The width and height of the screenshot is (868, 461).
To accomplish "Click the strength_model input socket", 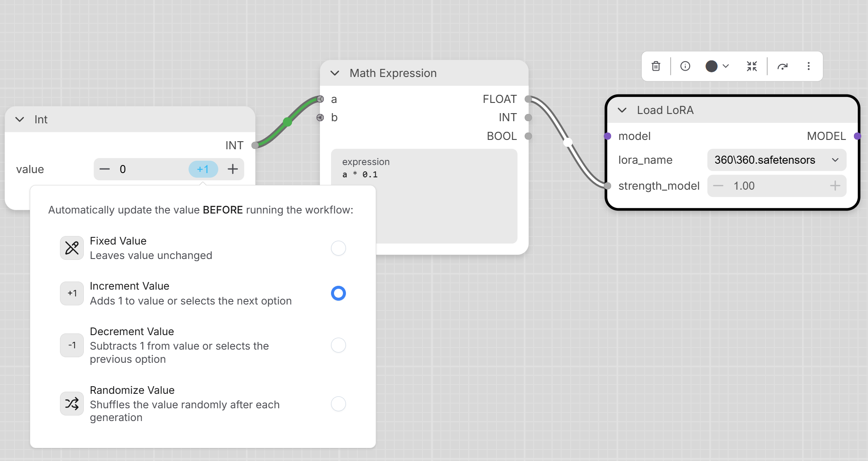I will tap(608, 186).
